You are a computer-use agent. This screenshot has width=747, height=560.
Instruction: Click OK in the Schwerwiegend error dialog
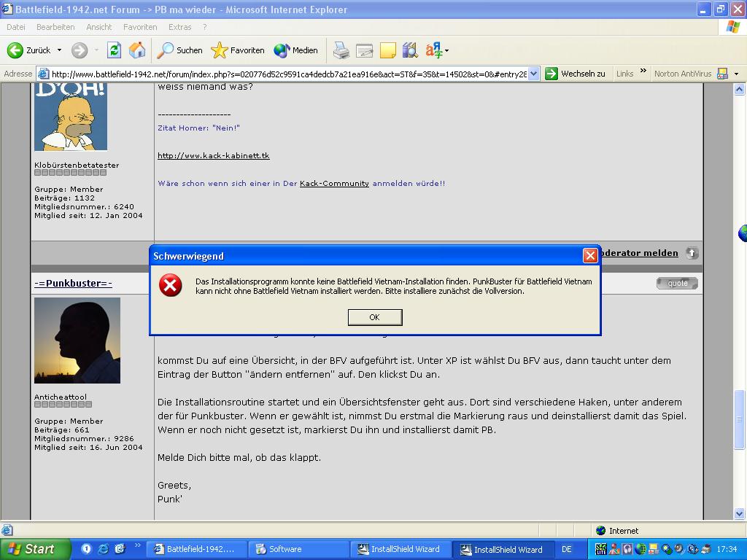tap(375, 317)
